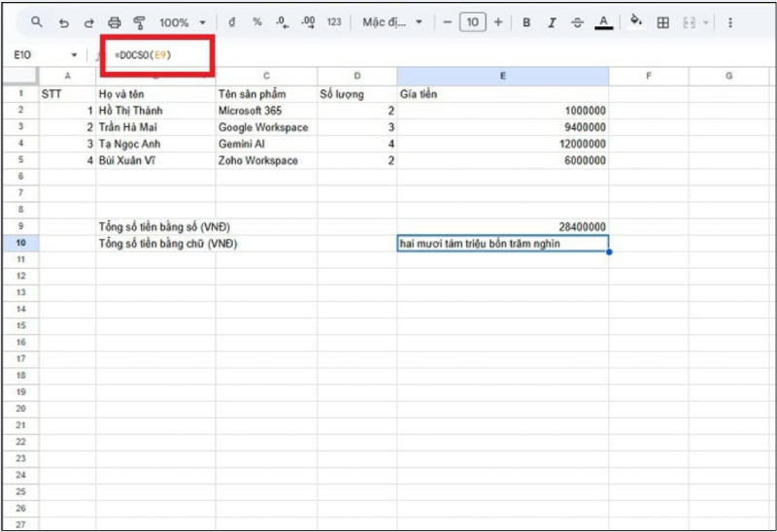Click cell 'Google Workspace'
The image size is (777, 532).
coord(266,127)
